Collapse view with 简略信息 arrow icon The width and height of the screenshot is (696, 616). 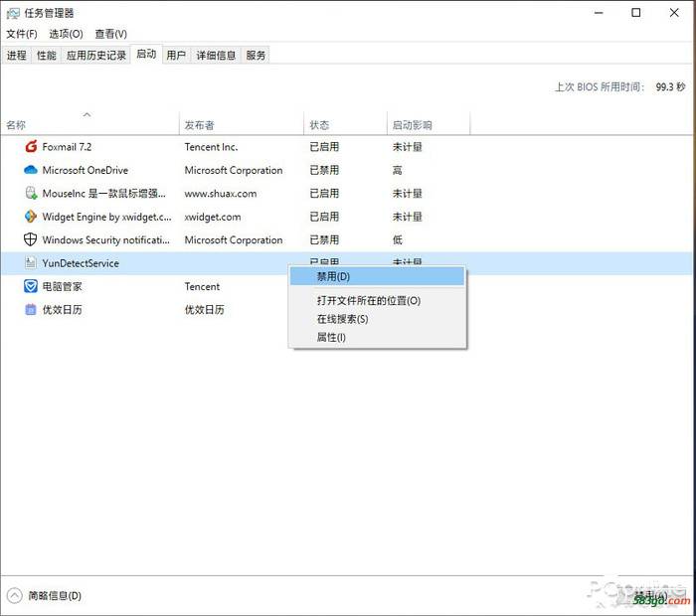point(14,595)
